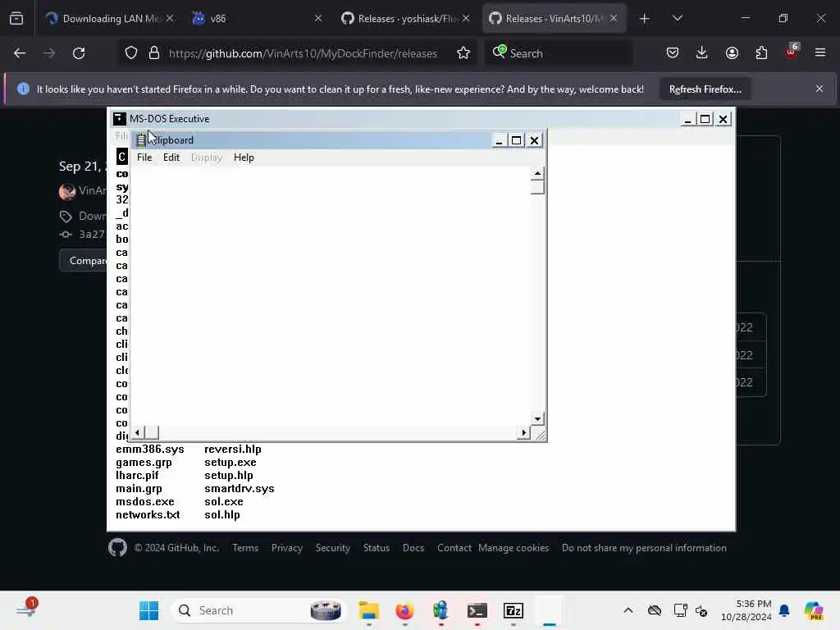The height and width of the screenshot is (630, 840).
Task: Open Pocket save icon in toolbar
Action: click(x=673, y=53)
